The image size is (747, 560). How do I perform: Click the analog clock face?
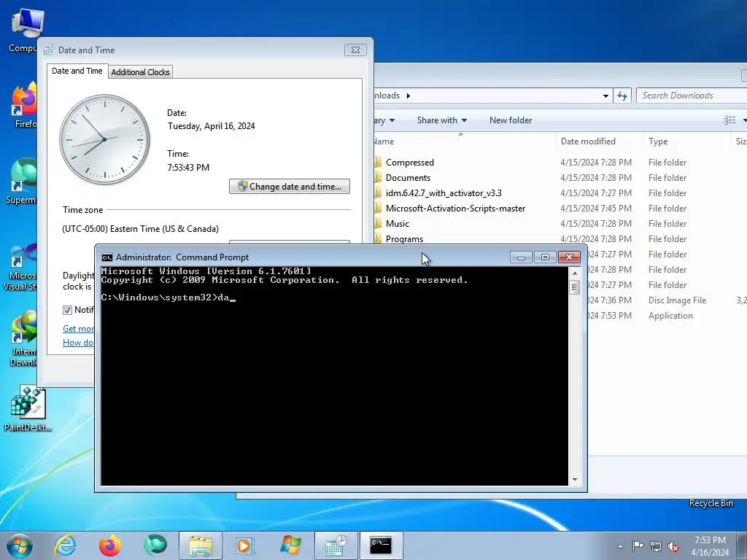tap(105, 139)
